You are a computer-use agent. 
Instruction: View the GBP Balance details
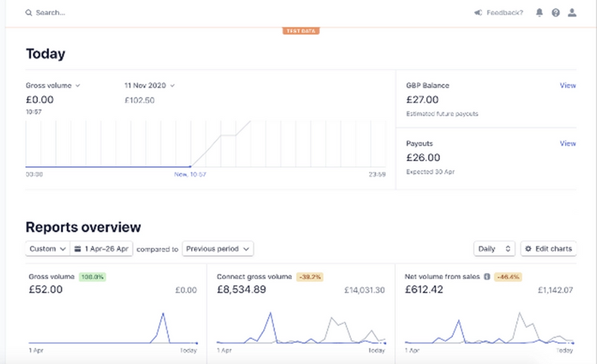click(x=568, y=86)
